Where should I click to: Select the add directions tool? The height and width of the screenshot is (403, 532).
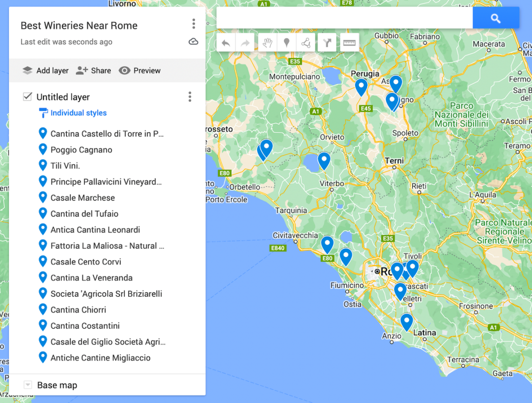tap(327, 43)
